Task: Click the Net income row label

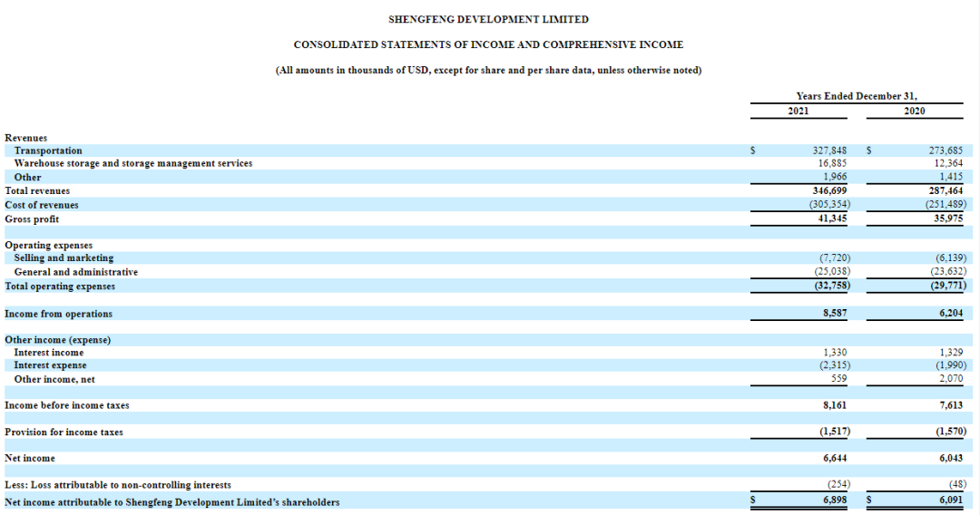Action: coord(29,458)
